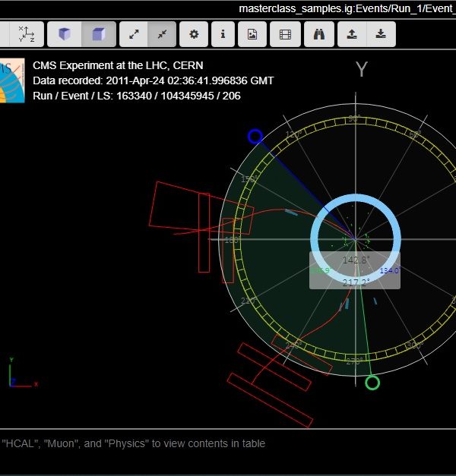Select the blue circle angle handle
456x476 pixels.
[x=255, y=137]
